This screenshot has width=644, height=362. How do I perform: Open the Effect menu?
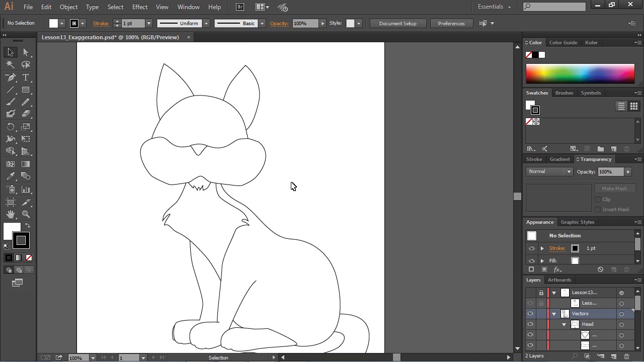139,7
